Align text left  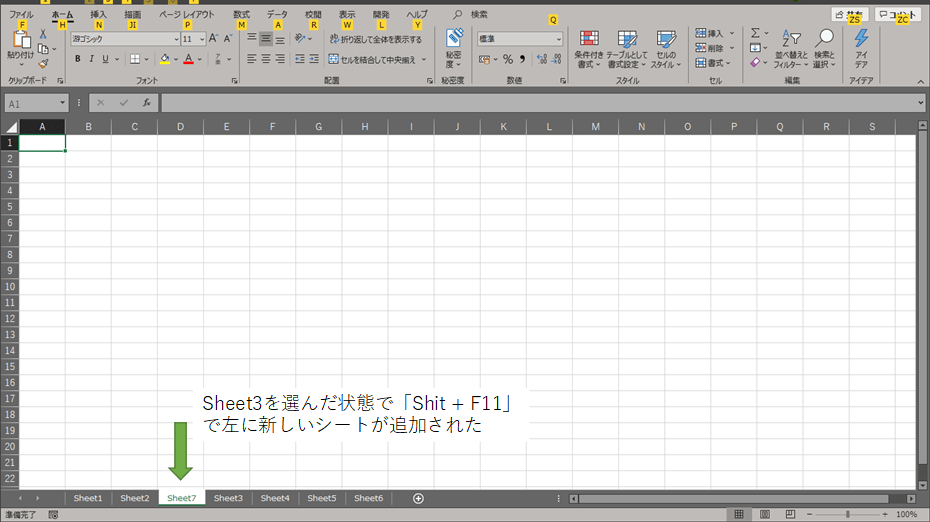251,59
